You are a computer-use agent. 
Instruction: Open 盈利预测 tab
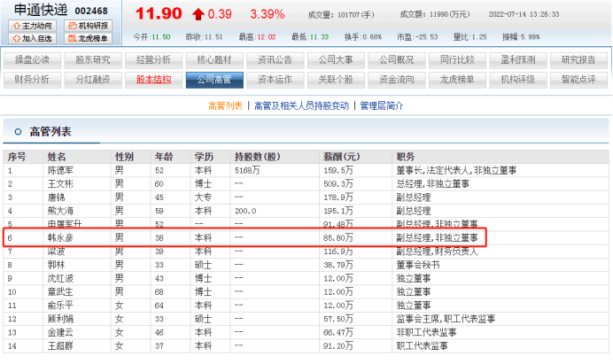point(518,60)
